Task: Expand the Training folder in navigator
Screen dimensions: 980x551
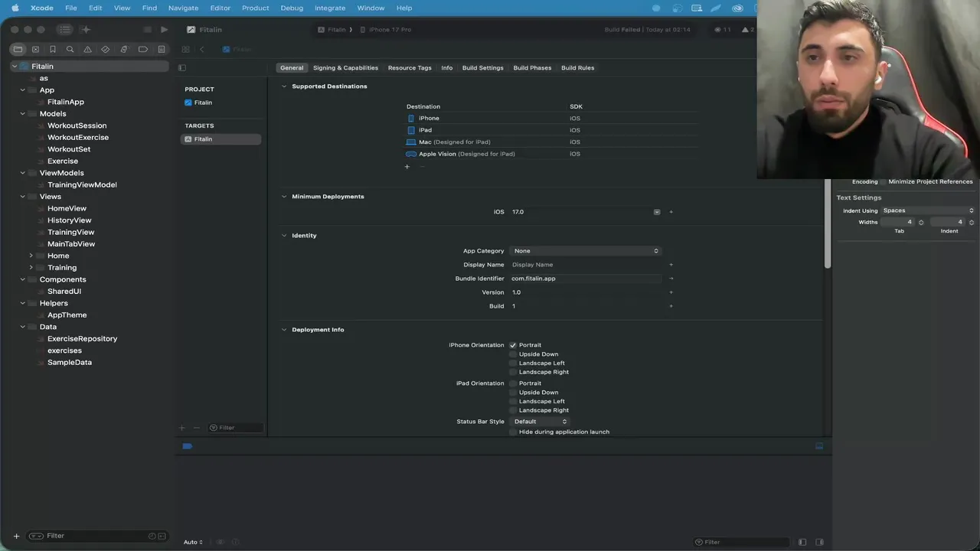Action: [x=31, y=268]
